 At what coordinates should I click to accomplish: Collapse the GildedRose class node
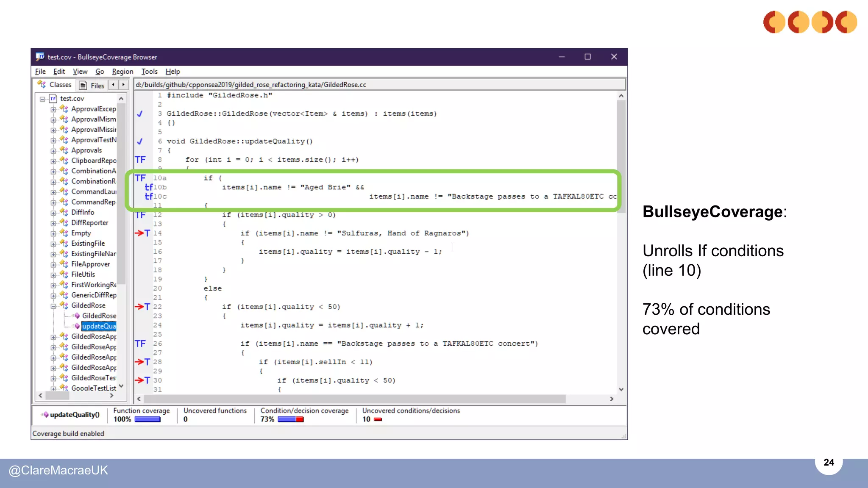pyautogui.click(x=53, y=306)
